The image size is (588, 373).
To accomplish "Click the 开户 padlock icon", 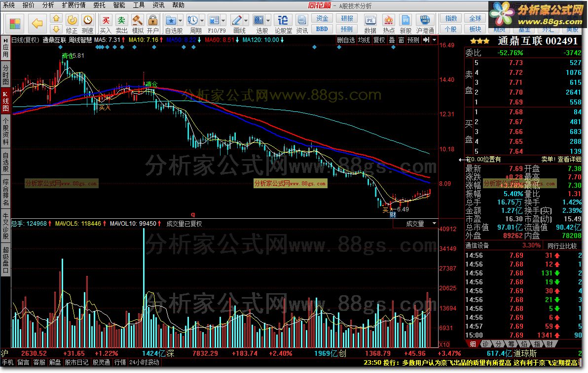I will click(152, 20).
